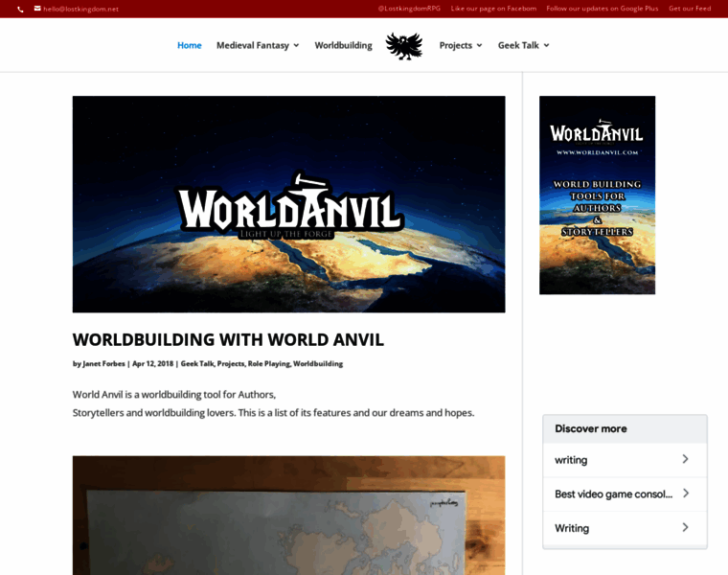Click 'Like our page on Facebook'
Image resolution: width=728 pixels, height=575 pixels.
[x=493, y=9]
